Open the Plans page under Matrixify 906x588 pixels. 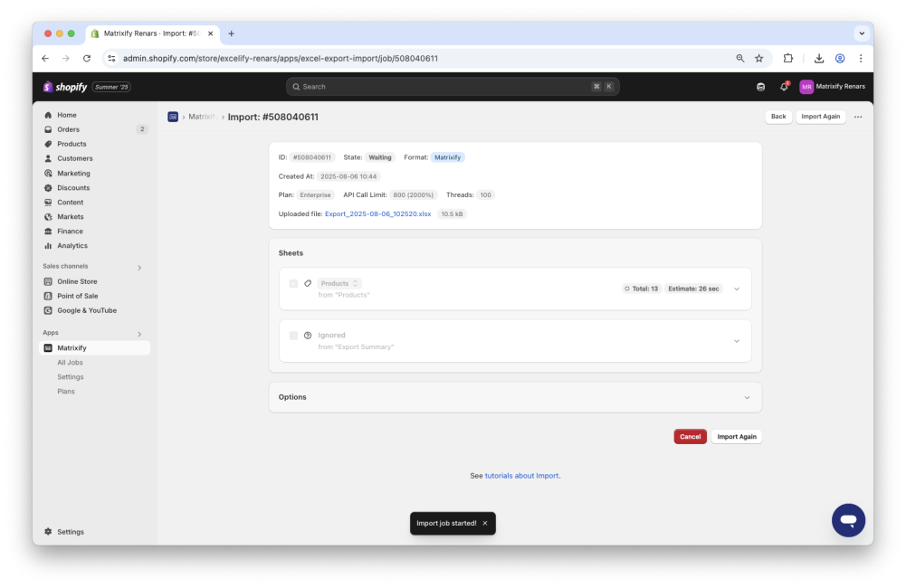click(x=66, y=391)
